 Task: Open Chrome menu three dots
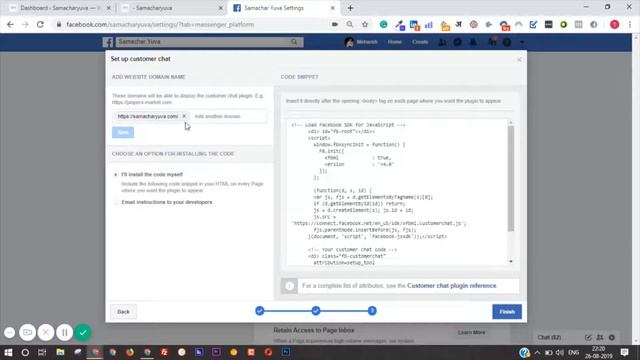tap(630, 24)
